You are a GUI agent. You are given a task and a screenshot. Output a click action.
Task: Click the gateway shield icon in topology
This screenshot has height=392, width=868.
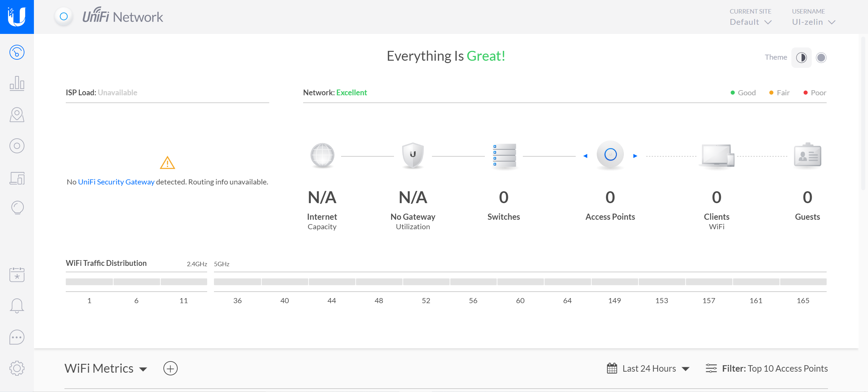(413, 156)
